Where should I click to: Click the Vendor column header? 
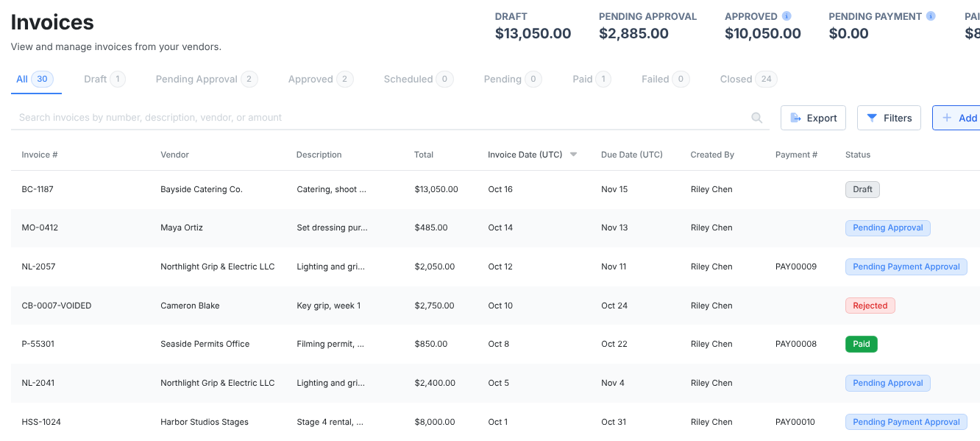click(x=175, y=155)
